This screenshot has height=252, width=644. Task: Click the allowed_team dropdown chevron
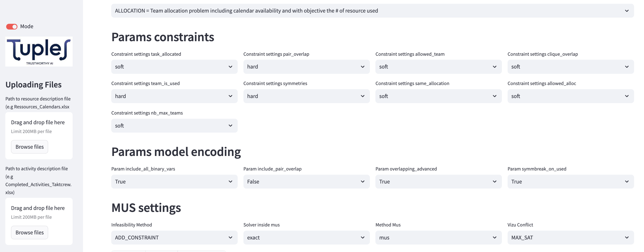[494, 67]
